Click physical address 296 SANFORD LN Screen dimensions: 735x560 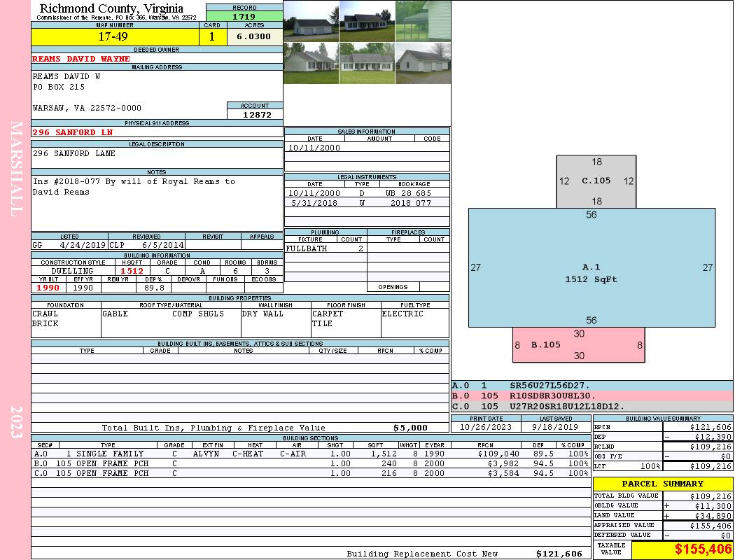[73, 132]
